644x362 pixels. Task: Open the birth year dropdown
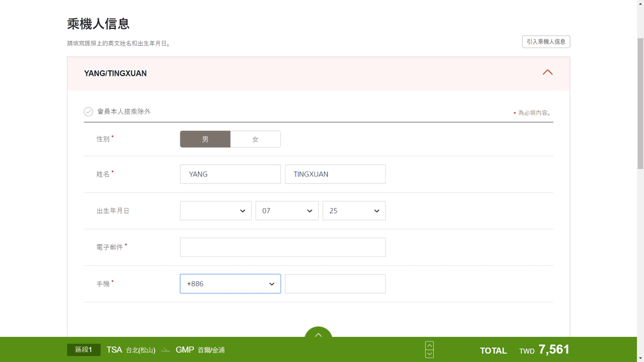coord(216,211)
